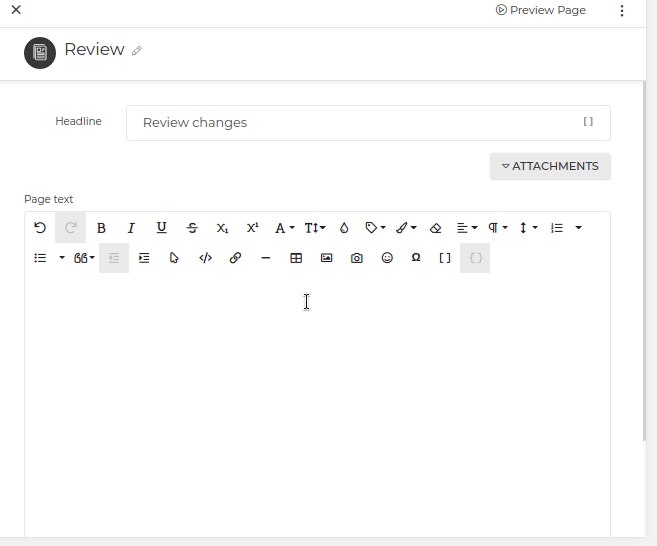Insert a horizontal line
657x546 pixels.
tap(265, 258)
